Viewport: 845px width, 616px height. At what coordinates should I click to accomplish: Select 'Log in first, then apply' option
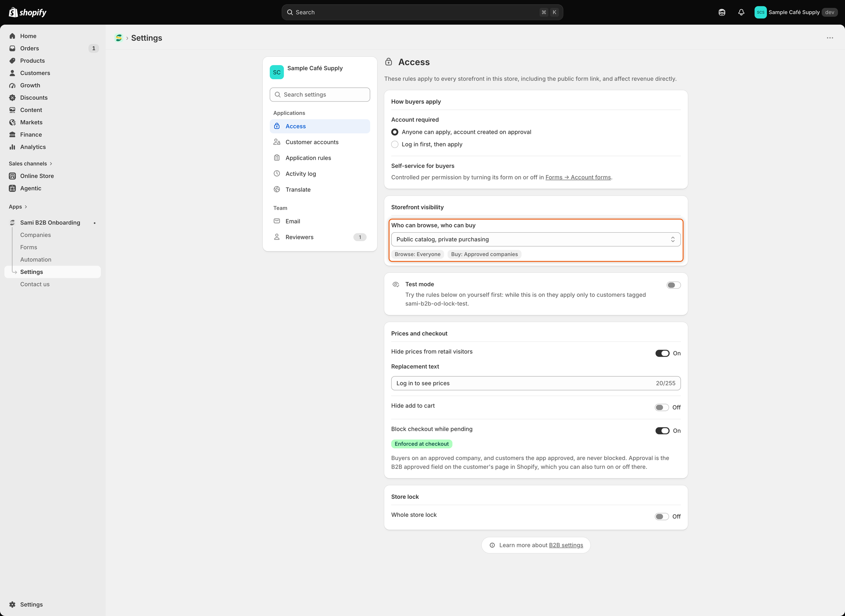pyautogui.click(x=395, y=144)
